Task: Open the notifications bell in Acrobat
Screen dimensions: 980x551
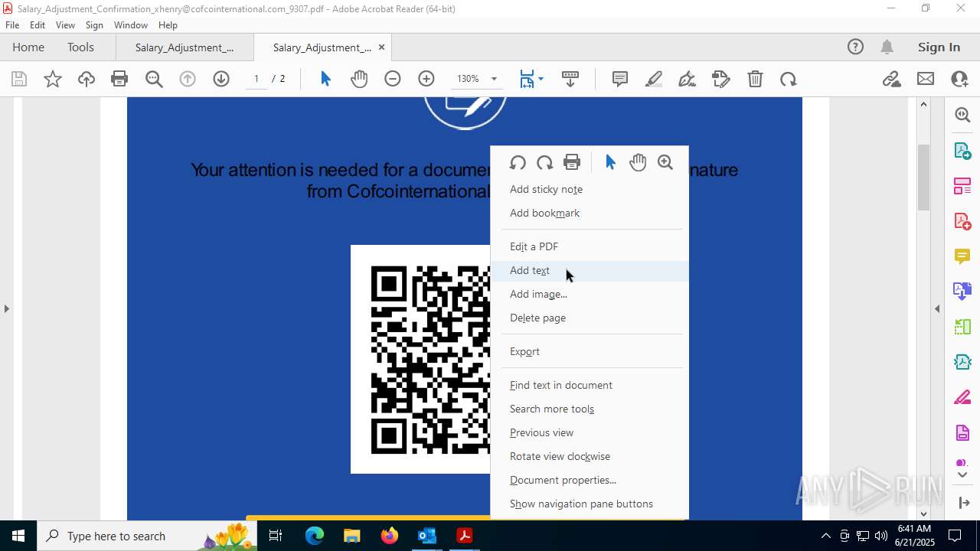Action: pyautogui.click(x=887, y=47)
